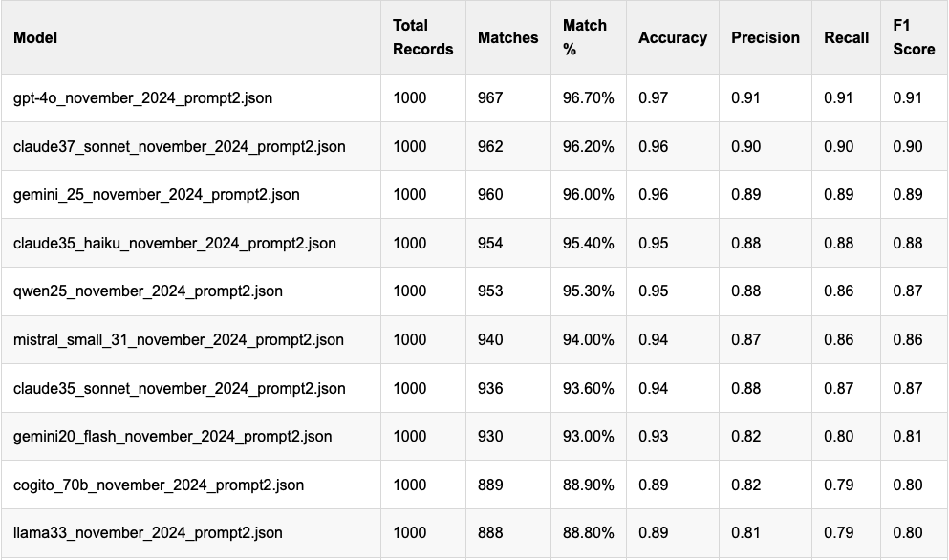Click the claude35_sonnet_november_2024_prompt2.json model name

click(x=180, y=388)
